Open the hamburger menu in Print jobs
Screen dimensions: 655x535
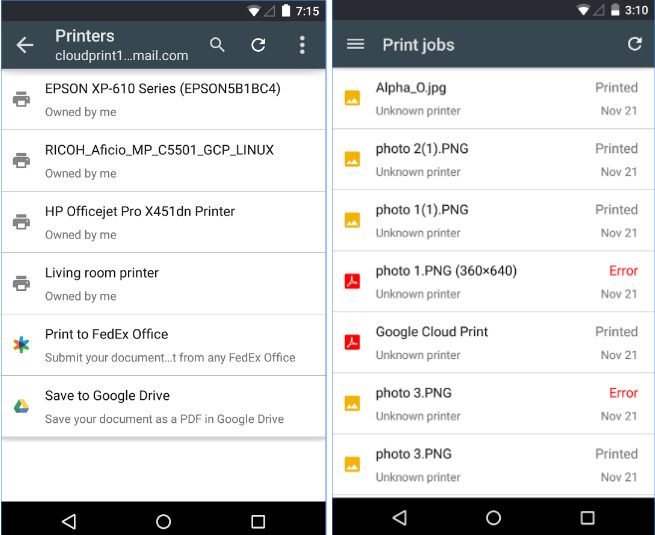pyautogui.click(x=355, y=44)
